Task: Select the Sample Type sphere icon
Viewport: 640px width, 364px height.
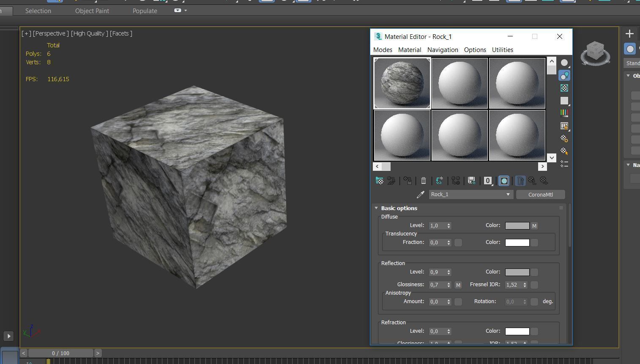Action: coord(564,63)
